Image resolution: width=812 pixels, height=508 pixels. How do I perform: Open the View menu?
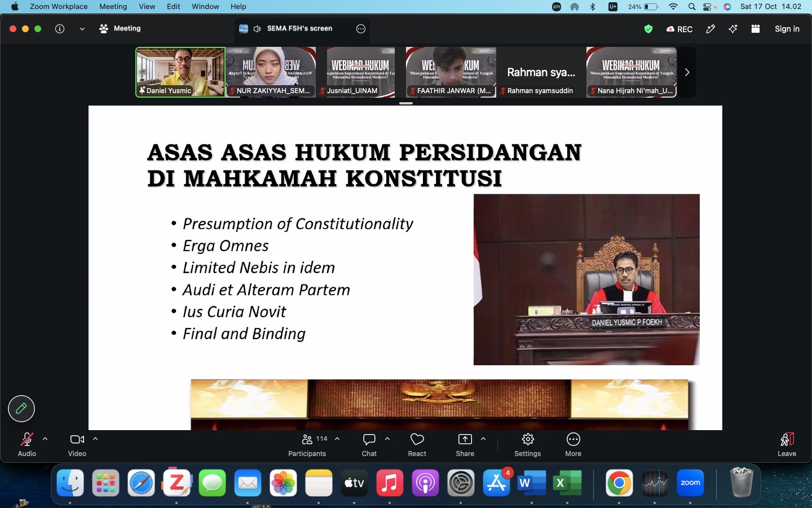click(147, 7)
